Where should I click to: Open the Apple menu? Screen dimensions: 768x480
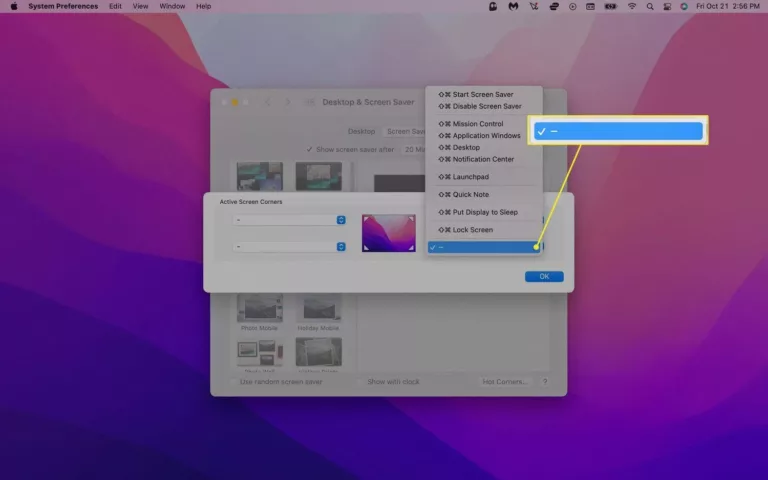[x=14, y=6]
